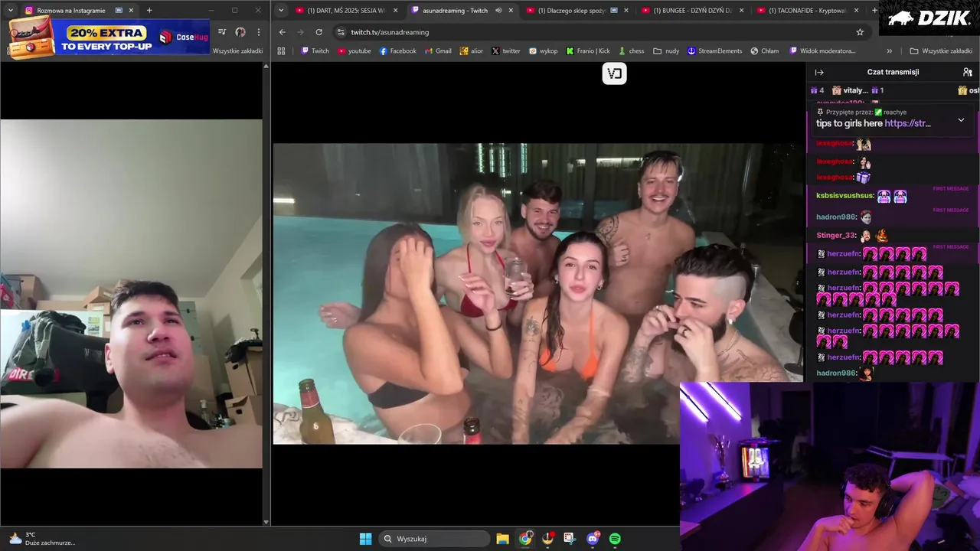
Task: Open the Facebook bookmark
Action: [x=398, y=51]
